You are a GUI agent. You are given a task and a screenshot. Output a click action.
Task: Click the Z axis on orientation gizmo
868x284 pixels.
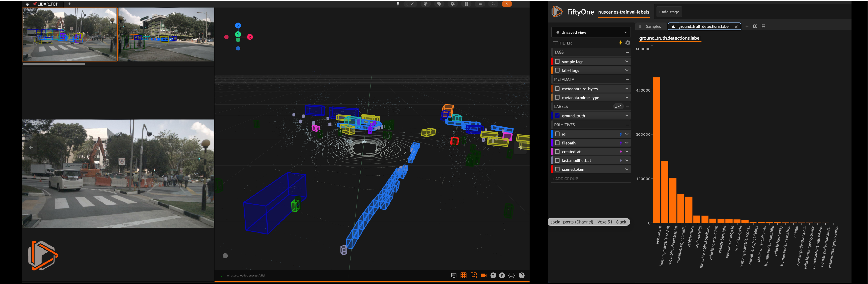point(238,26)
